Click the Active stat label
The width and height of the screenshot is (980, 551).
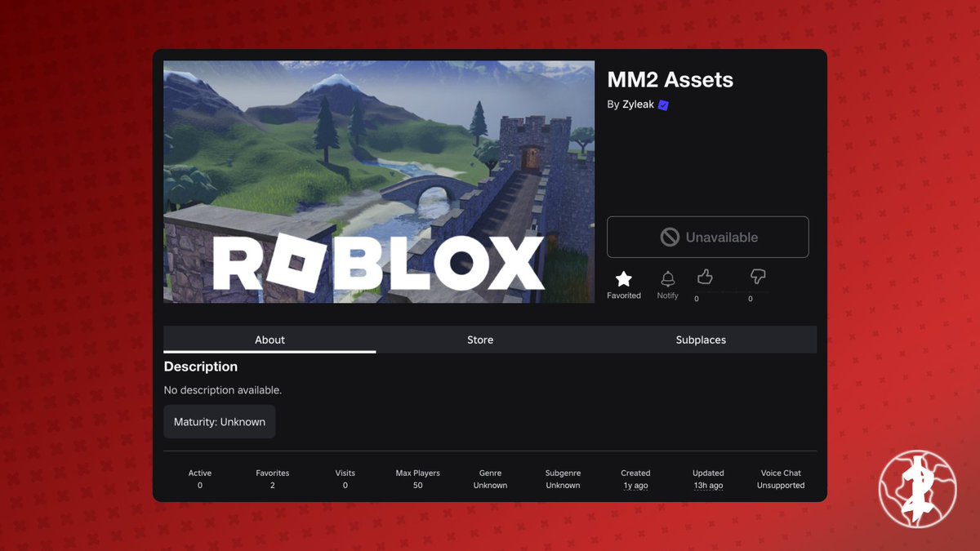(x=200, y=473)
